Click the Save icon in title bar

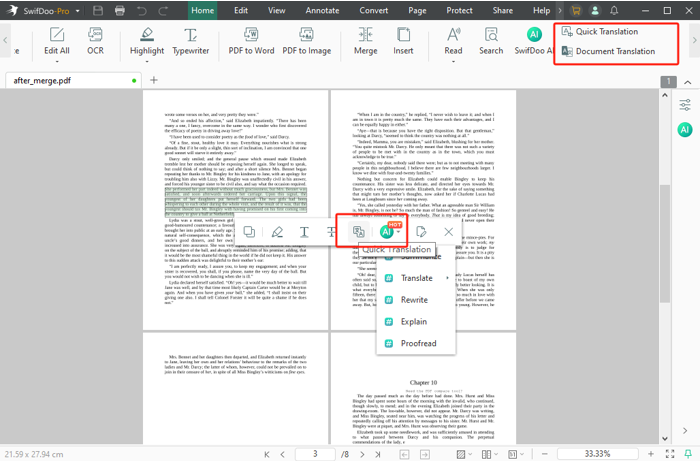98,10
